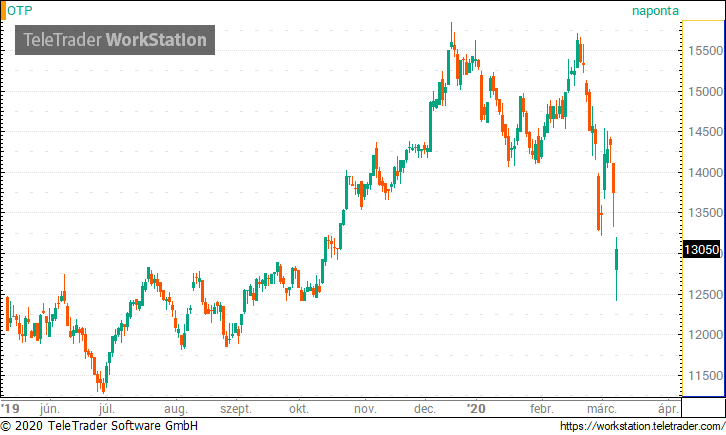Click the aug. month label

(x=176, y=410)
